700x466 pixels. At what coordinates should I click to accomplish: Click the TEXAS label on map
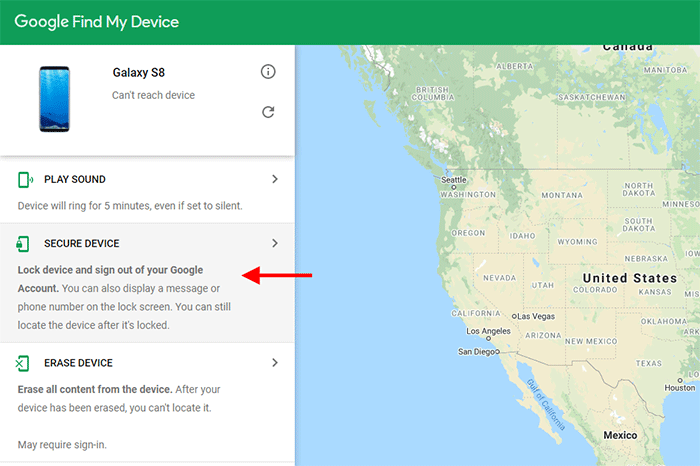[649, 363]
